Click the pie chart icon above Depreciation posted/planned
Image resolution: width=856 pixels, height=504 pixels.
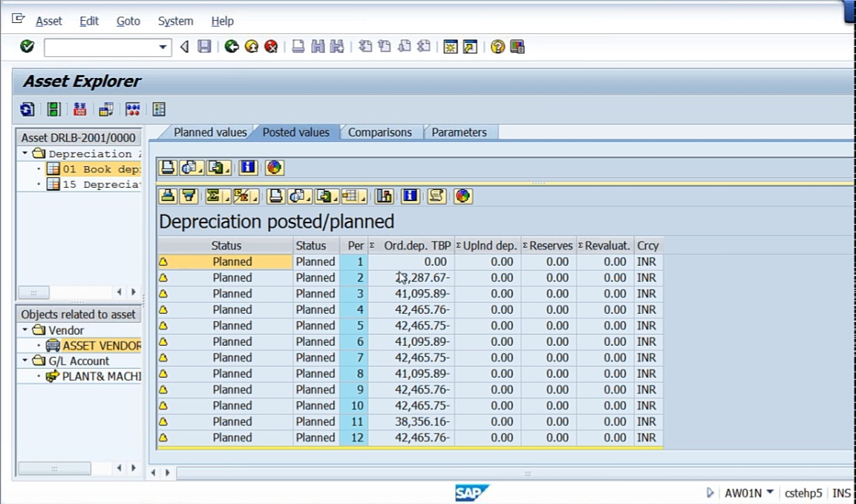pos(463,196)
